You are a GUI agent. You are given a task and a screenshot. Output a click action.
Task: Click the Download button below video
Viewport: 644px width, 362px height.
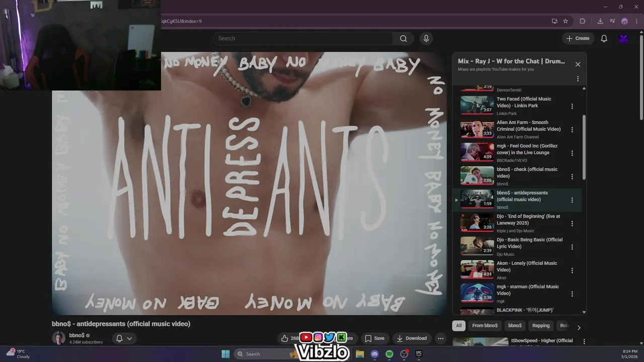pyautogui.click(x=412, y=338)
